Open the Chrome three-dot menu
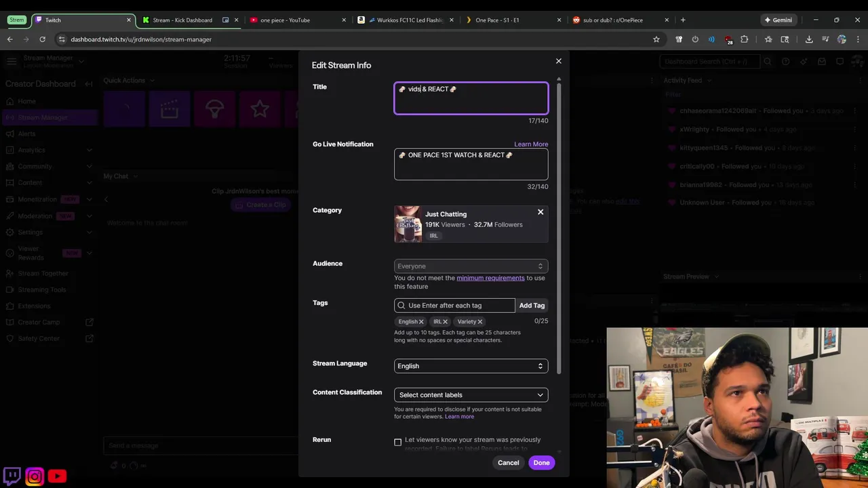The width and height of the screenshot is (868, 488). point(857,39)
